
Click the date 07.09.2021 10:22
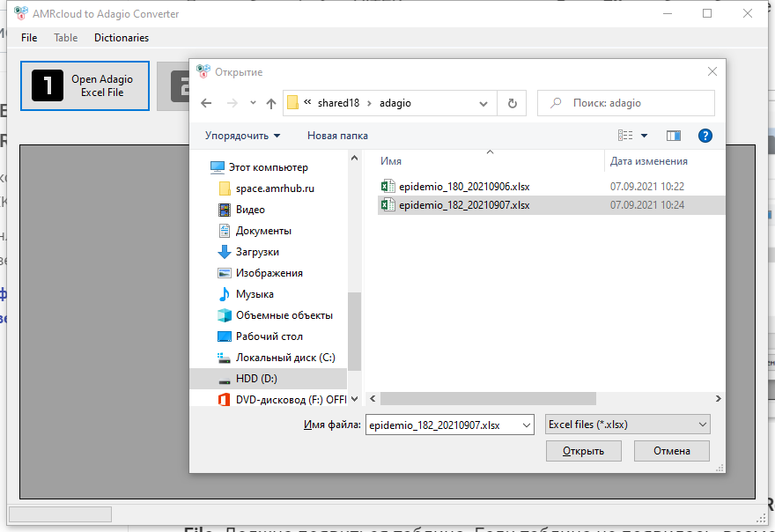tap(647, 187)
